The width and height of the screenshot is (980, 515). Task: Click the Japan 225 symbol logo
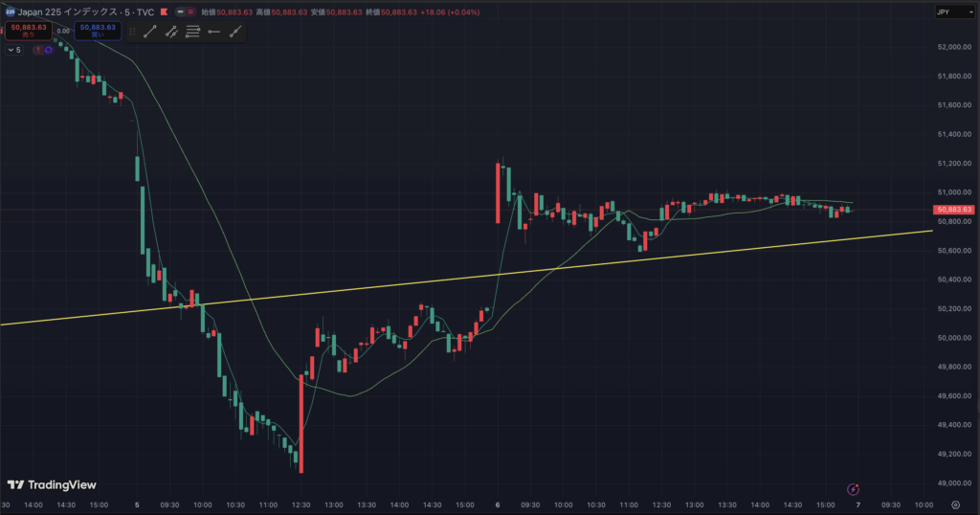tap(8, 11)
